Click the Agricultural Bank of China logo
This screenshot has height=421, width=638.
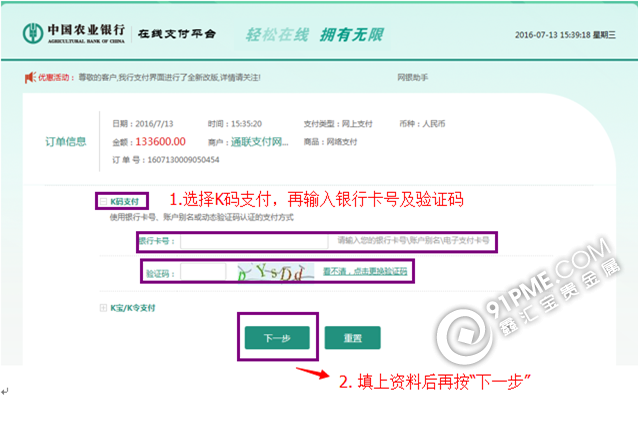[74, 33]
